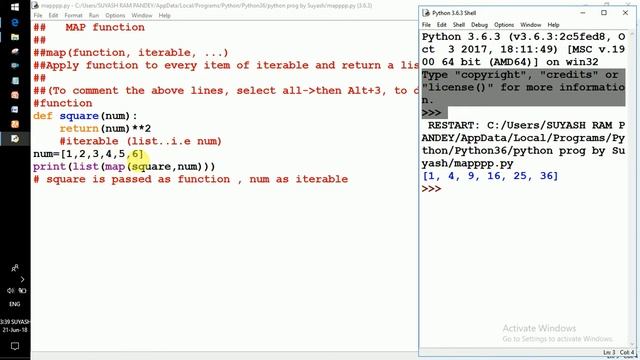Open the Edit menu in the mapppp.py editor
The height and width of the screenshot is (360, 640).
click(x=53, y=15)
